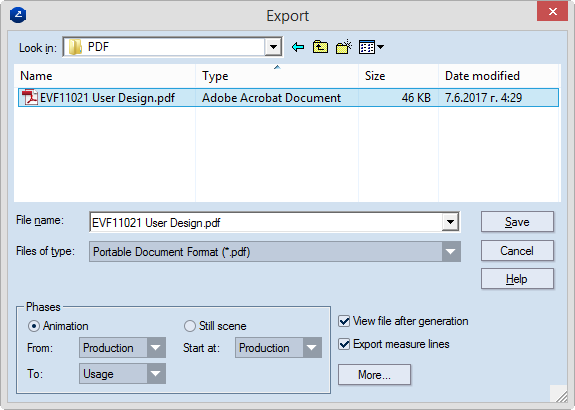Go up one folder level
This screenshot has width=575, height=410.
(x=320, y=47)
